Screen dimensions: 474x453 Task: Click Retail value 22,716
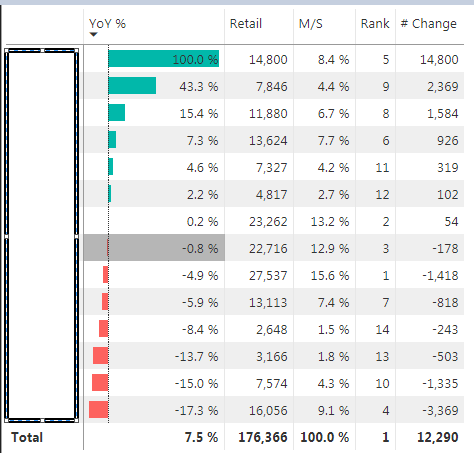[268, 249]
